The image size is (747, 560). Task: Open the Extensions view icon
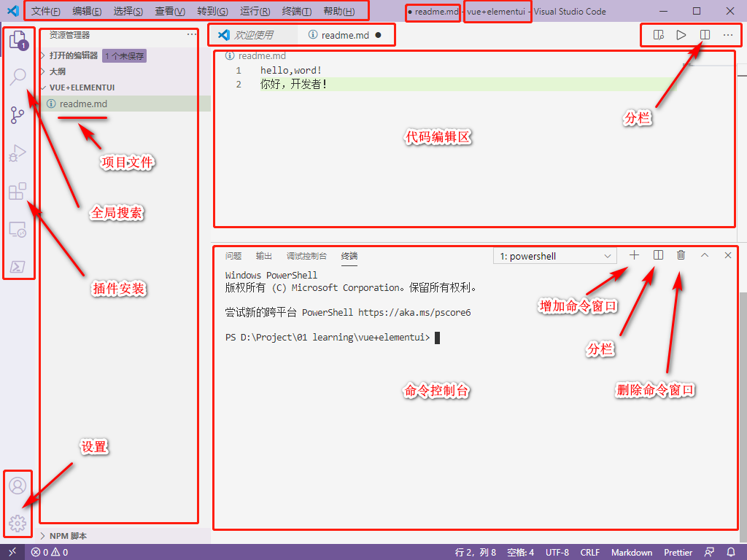[x=18, y=191]
